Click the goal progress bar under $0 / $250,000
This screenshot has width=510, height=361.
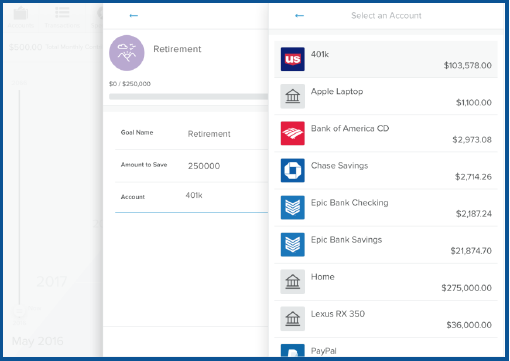[188, 96]
